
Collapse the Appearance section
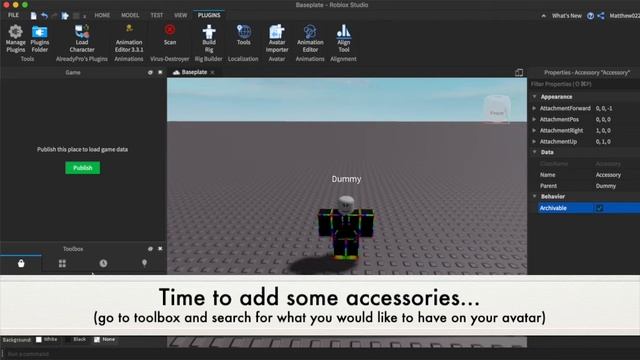(534, 97)
